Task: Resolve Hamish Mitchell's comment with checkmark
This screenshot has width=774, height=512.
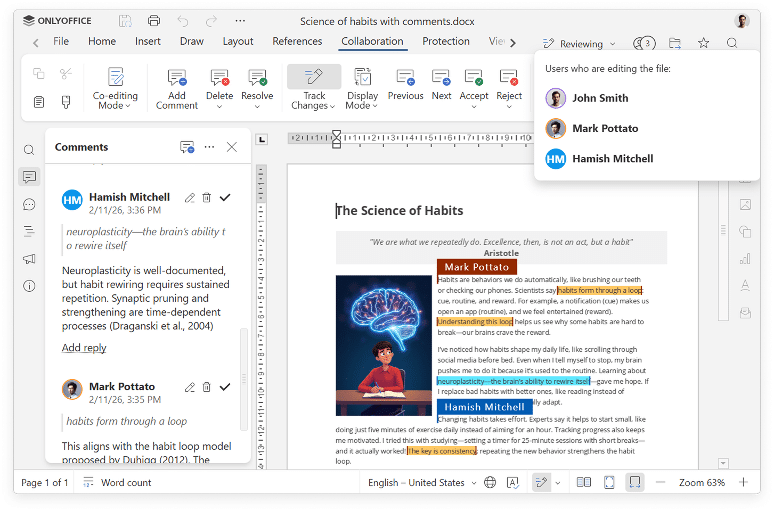Action: pyautogui.click(x=225, y=198)
